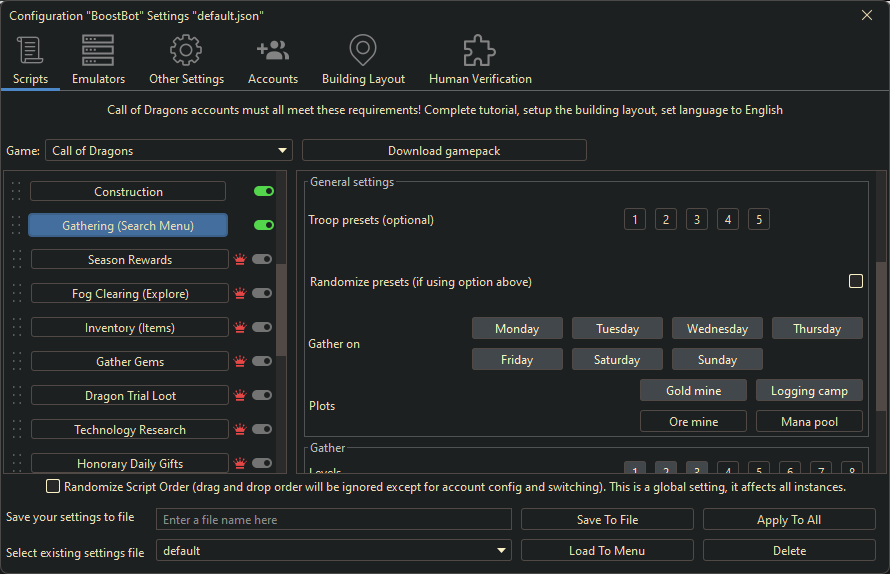Open the Emulators server icon tab
890x574 pixels.
[98, 50]
